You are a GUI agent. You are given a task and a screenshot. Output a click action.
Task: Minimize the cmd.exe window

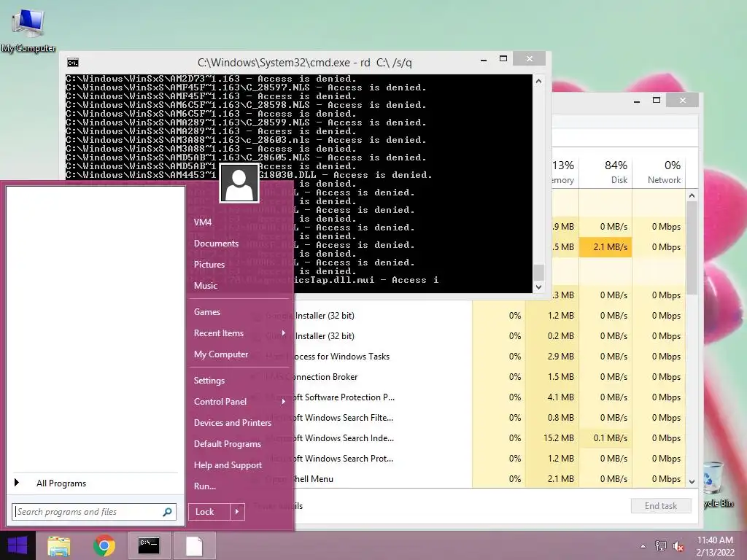point(484,60)
